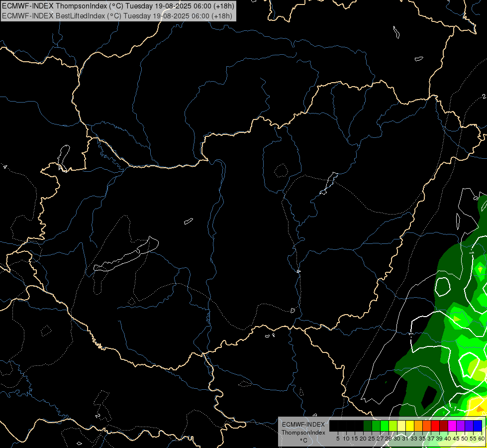This screenshot has width=487, height=448.
Task: Select the dark green 20–25 legend swatch
Action: pyautogui.click(x=368, y=426)
